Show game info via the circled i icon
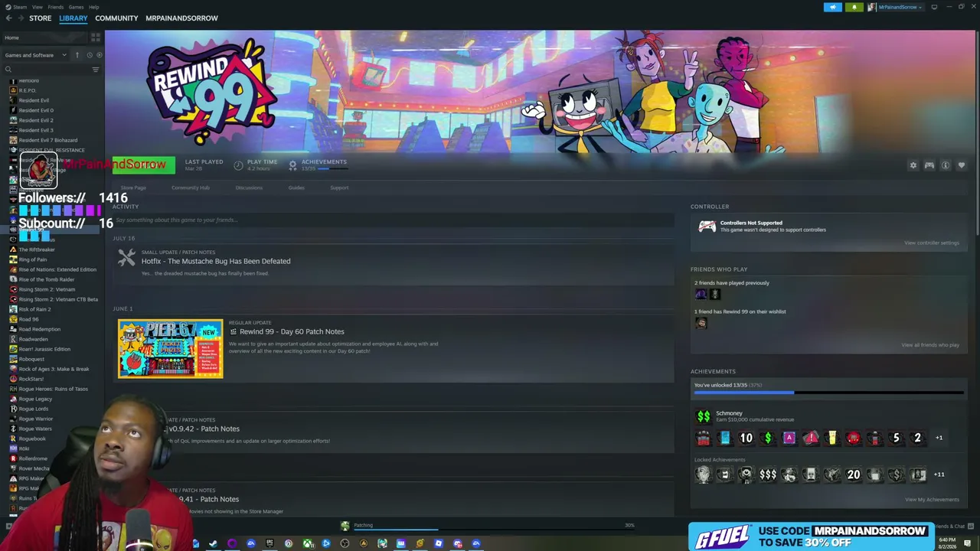 (946, 165)
